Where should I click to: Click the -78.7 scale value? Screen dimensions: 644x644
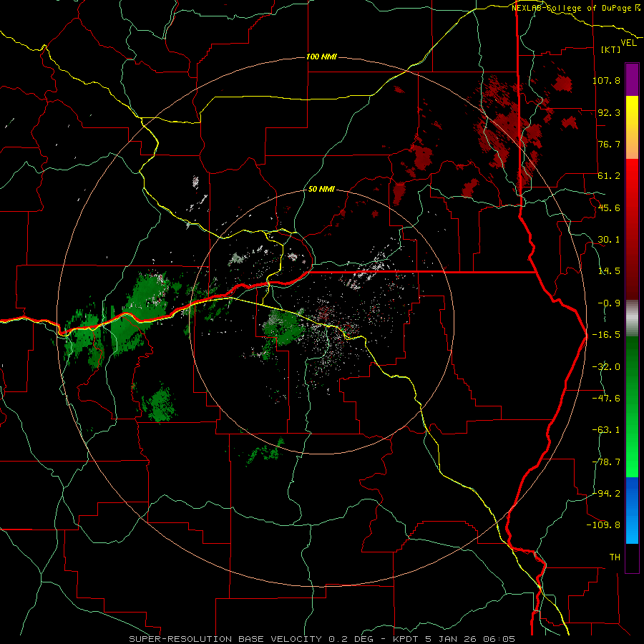606,462
